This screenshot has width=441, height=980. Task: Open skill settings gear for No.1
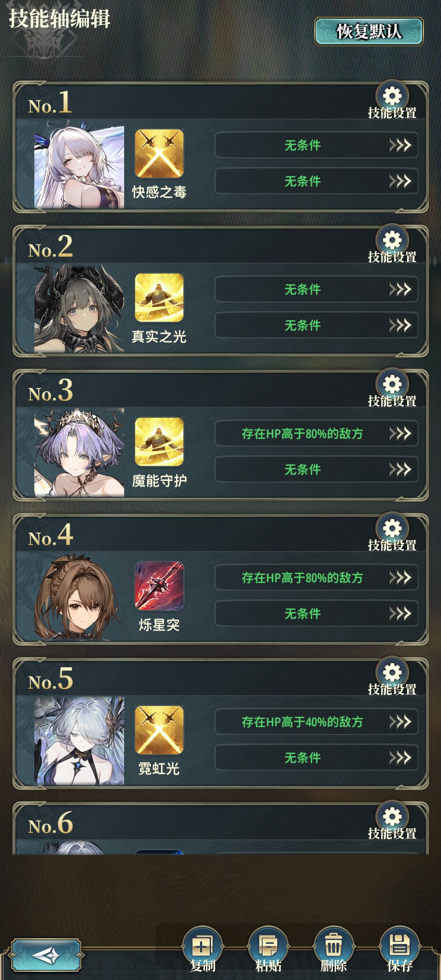pyautogui.click(x=392, y=96)
